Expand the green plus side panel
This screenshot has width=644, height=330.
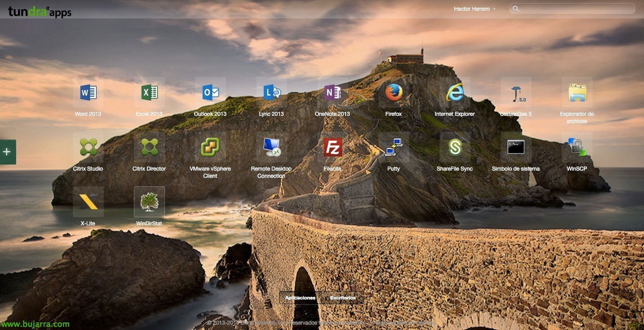pos(8,152)
